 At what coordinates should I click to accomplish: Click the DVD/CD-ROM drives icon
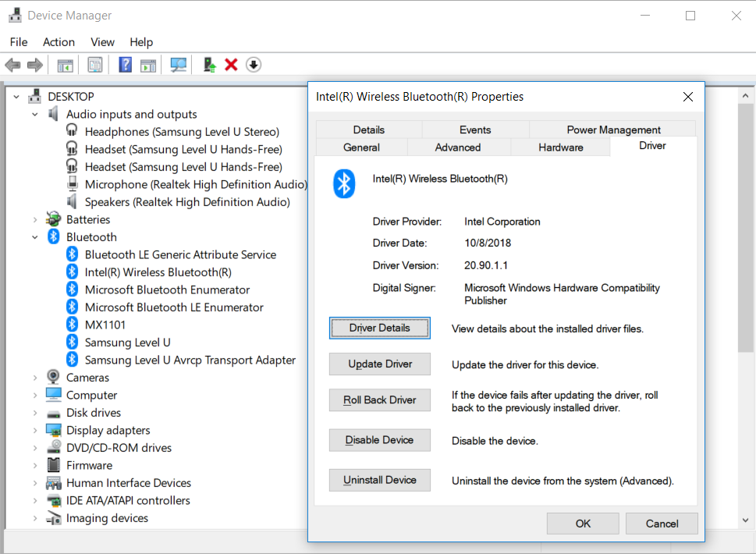(x=54, y=447)
